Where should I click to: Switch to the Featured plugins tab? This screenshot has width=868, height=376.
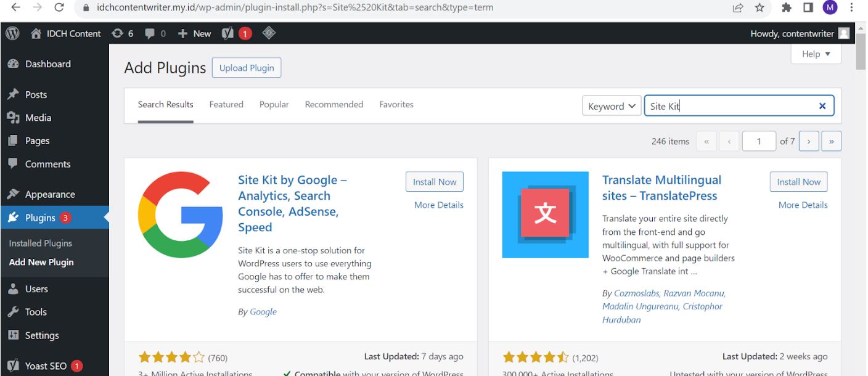tap(226, 104)
